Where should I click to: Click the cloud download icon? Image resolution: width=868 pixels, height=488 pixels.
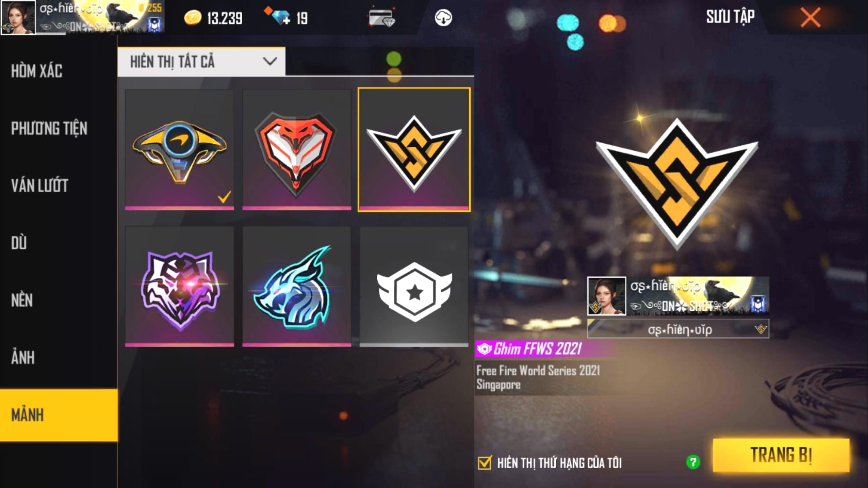pyautogui.click(x=443, y=18)
